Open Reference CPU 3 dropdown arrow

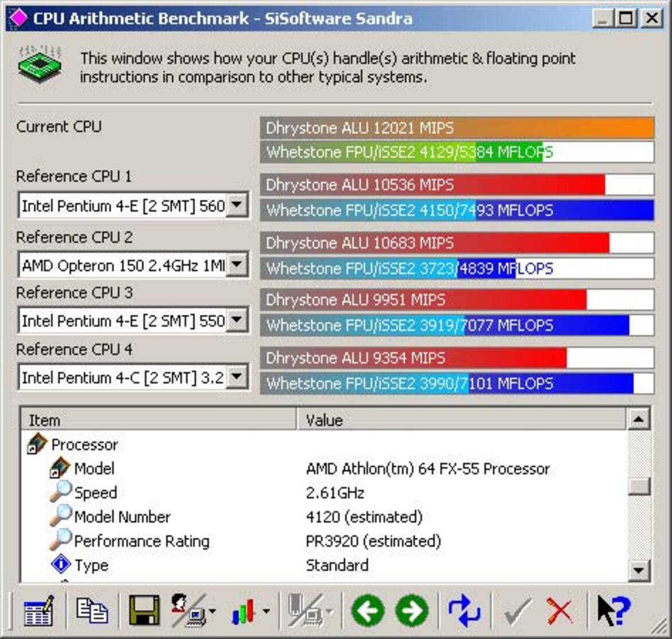point(236,320)
